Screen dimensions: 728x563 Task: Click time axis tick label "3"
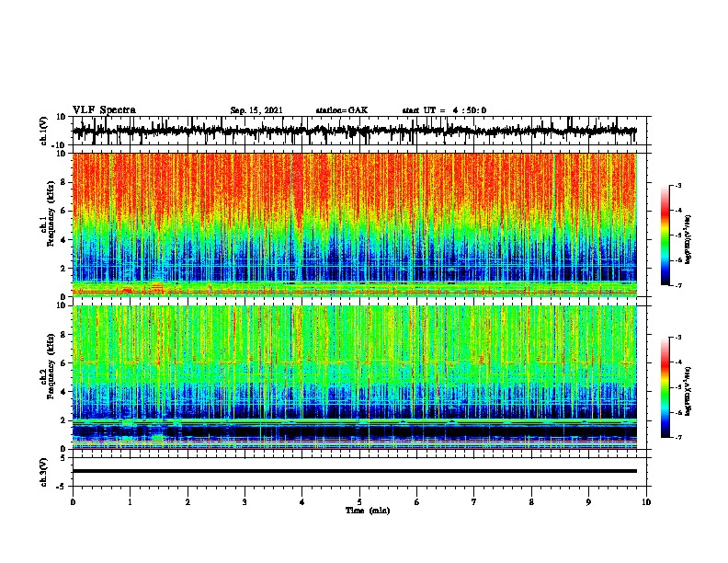245,502
